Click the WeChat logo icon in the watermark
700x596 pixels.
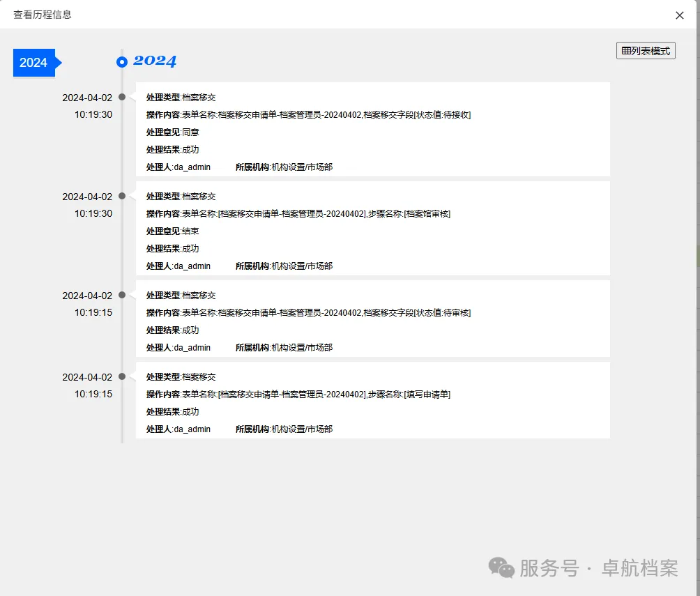point(501,567)
